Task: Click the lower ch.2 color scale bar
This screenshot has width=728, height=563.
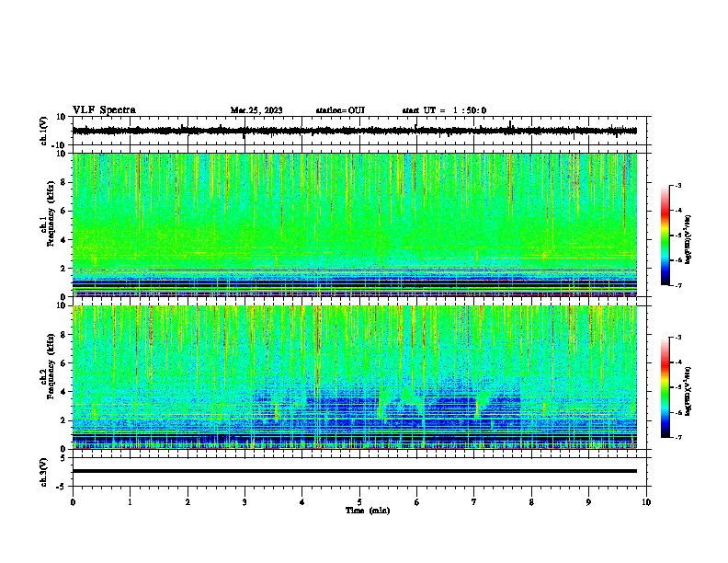Action: point(665,387)
